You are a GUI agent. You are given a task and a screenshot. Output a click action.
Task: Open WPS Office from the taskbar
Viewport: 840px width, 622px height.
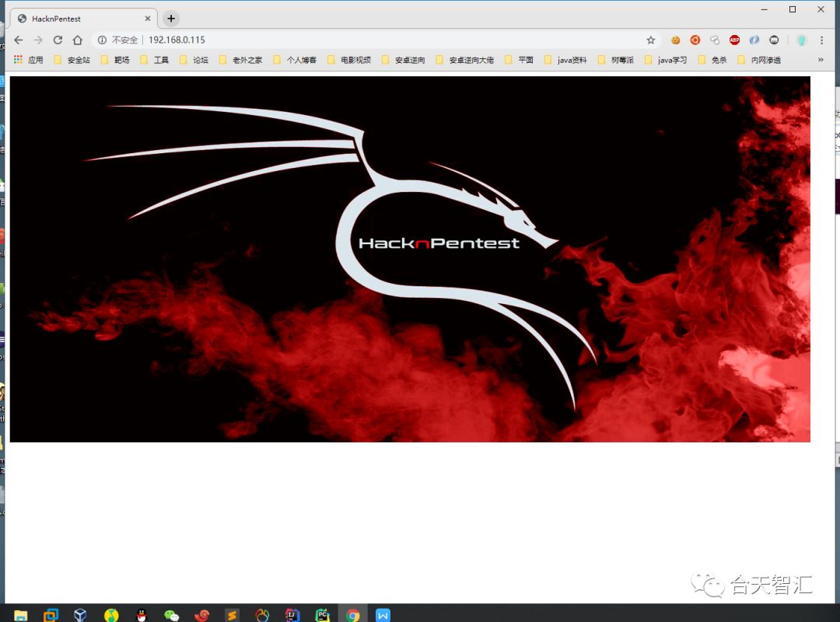(383, 615)
